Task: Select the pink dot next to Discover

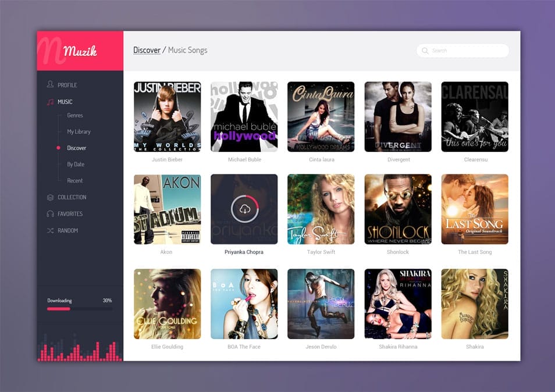Action: 58,148
